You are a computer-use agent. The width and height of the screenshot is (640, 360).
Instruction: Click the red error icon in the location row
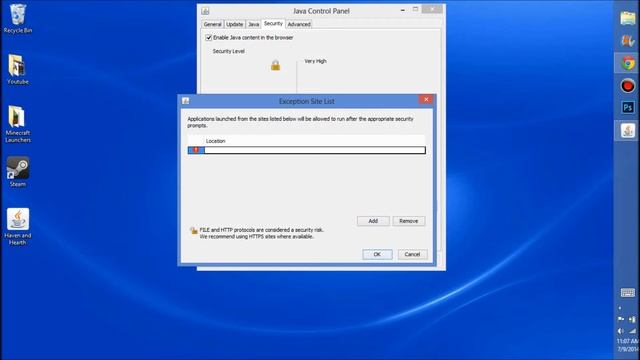coord(196,150)
